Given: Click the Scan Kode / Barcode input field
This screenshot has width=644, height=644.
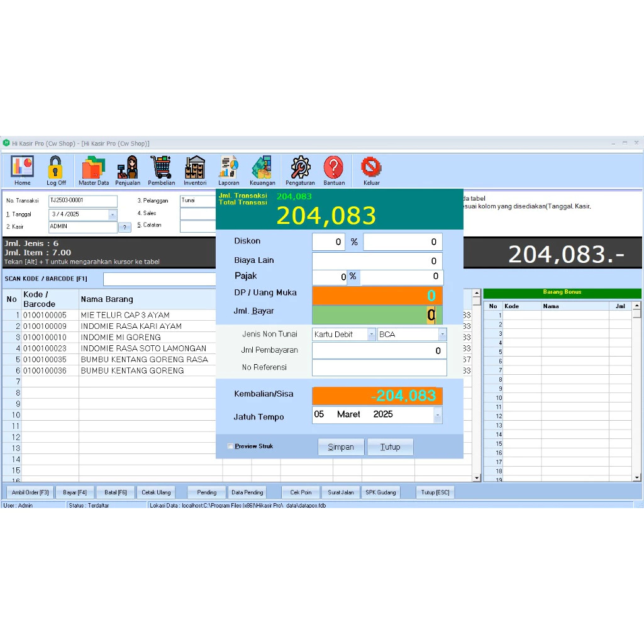Looking at the screenshot, I should 159,279.
